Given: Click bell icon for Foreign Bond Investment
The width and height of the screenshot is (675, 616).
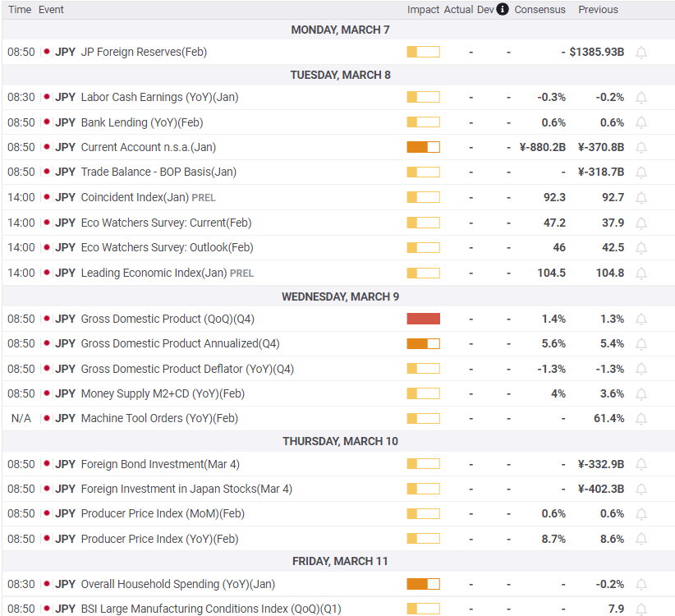Looking at the screenshot, I should pos(641,465).
